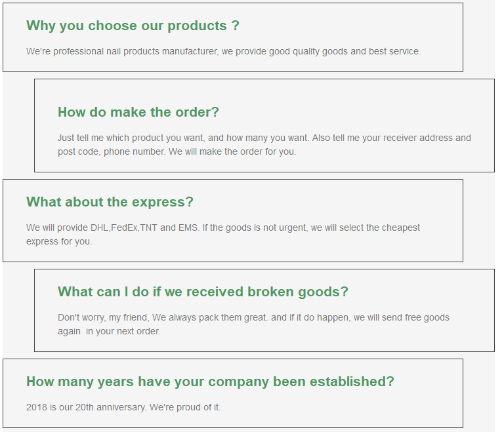Click the word 'products' in the first heading

point(197,26)
